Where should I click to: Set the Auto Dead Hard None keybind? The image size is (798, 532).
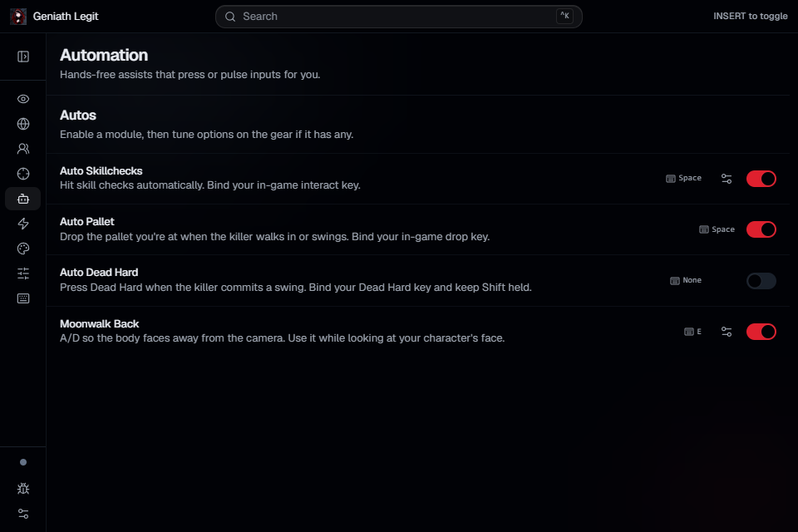(x=686, y=280)
